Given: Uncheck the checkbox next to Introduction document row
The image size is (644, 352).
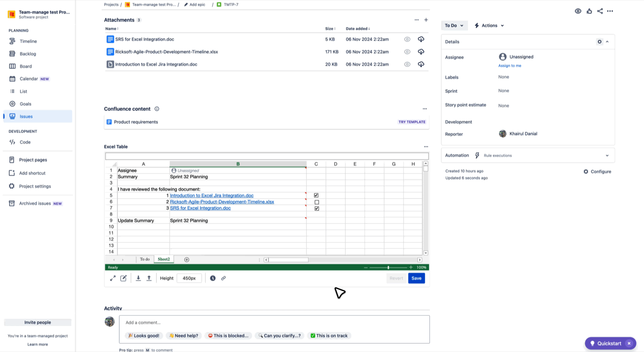Looking at the screenshot, I should 316,195.
